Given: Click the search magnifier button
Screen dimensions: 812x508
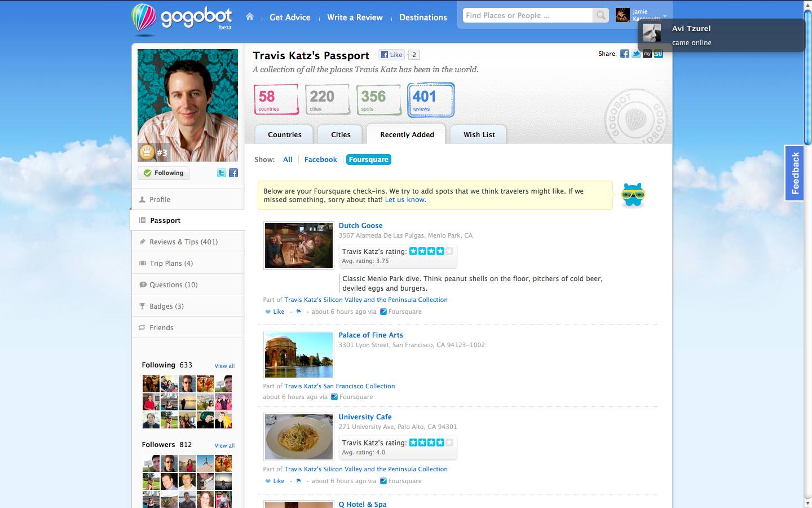Looking at the screenshot, I should pyautogui.click(x=601, y=16).
